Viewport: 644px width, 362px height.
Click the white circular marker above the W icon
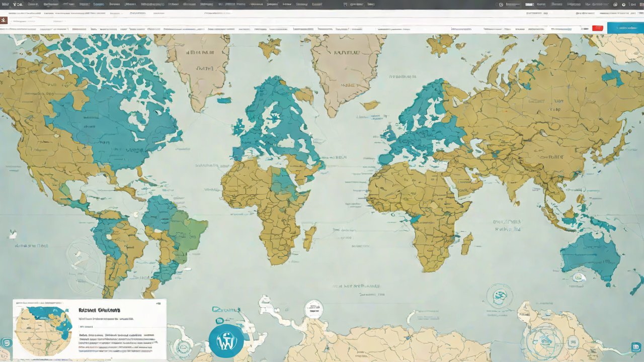pyautogui.click(x=313, y=309)
